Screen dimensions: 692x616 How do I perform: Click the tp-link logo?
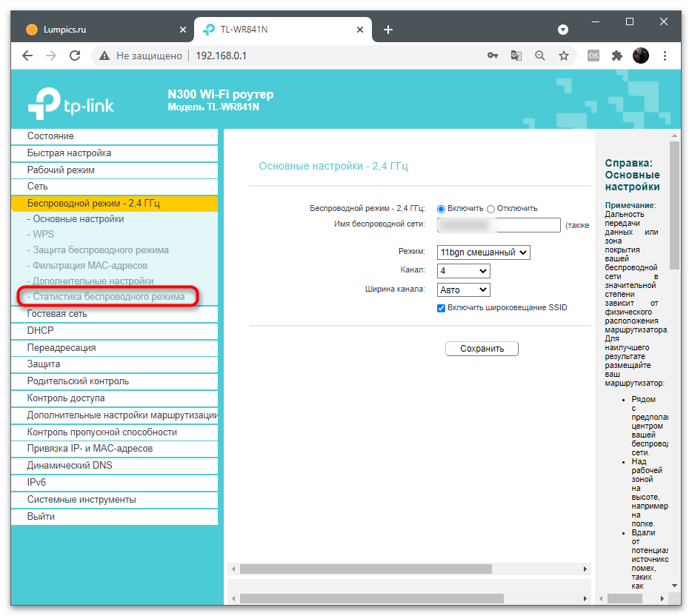click(70, 104)
